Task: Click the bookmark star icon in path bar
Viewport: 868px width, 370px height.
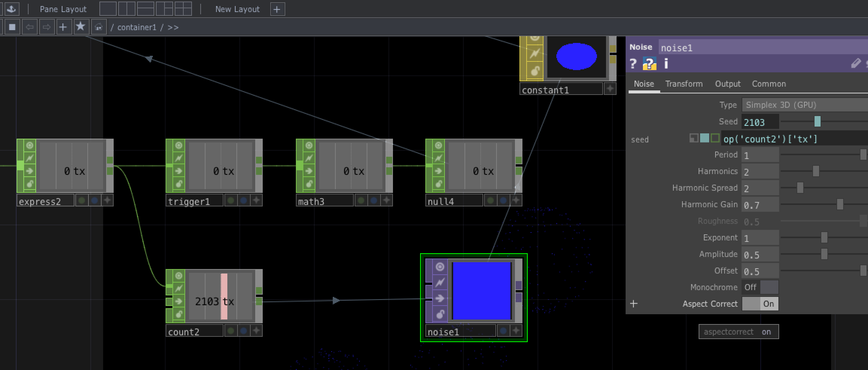Action: [x=81, y=27]
